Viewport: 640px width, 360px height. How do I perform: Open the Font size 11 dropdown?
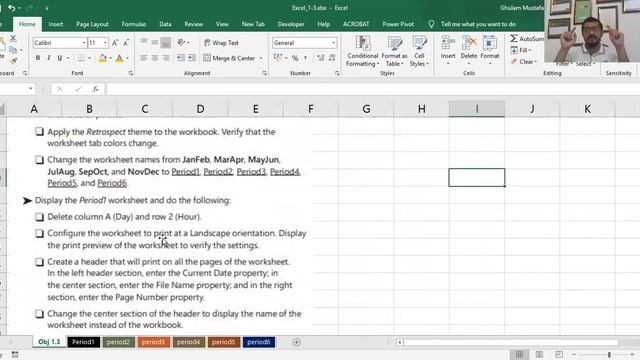point(105,43)
